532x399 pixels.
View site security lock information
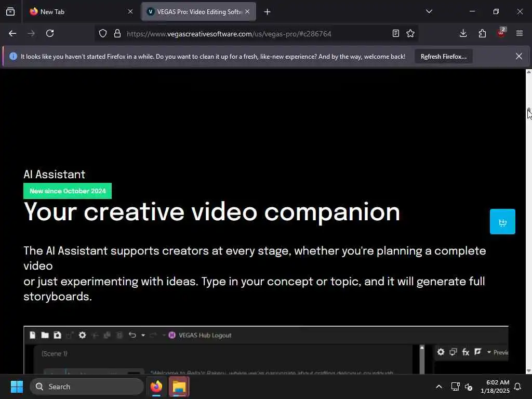(117, 33)
